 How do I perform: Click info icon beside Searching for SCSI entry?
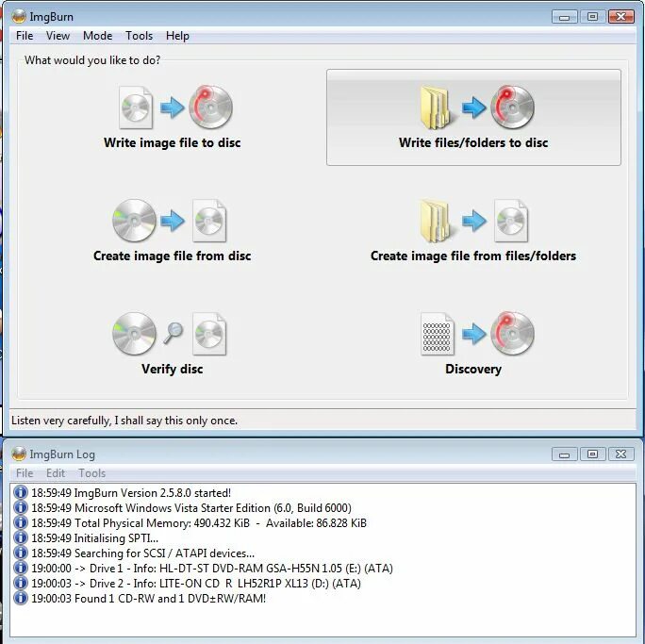point(20,553)
